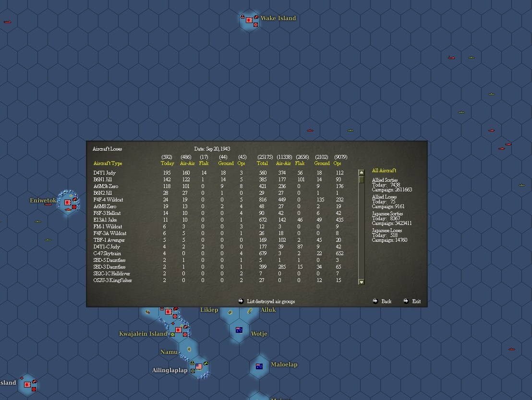
Task: Click the scrollbar thumb in Aircraft Losses list
Action: 362,179
